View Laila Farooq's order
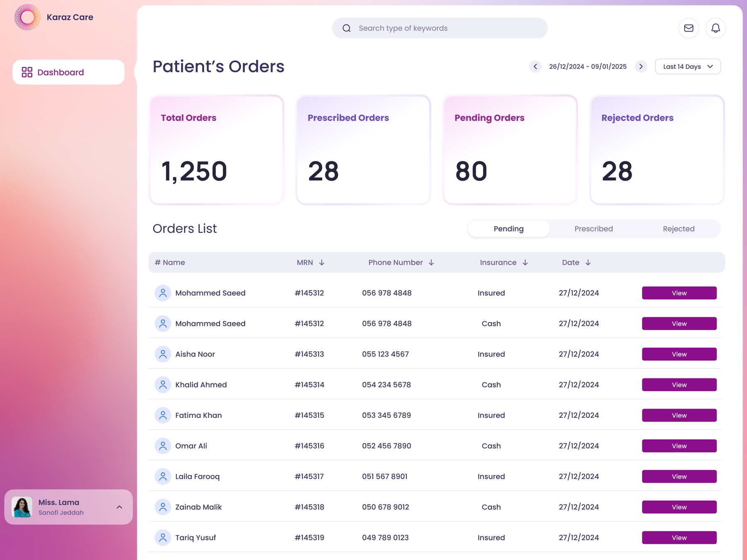Image resolution: width=747 pixels, height=560 pixels. click(679, 477)
